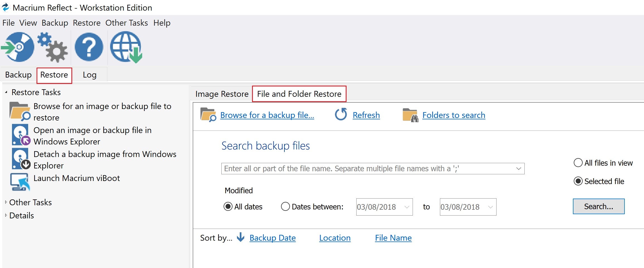644x268 pixels.
Task: Switch to the Backup tab
Action: (18, 74)
